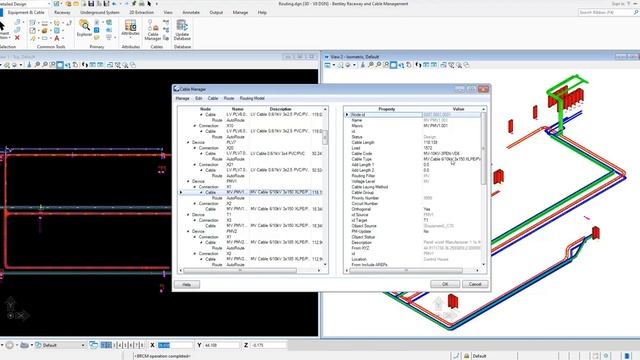Switch to 3D Extraction ribbon tab
Screen dimensions: 640x360
(x=141, y=13)
